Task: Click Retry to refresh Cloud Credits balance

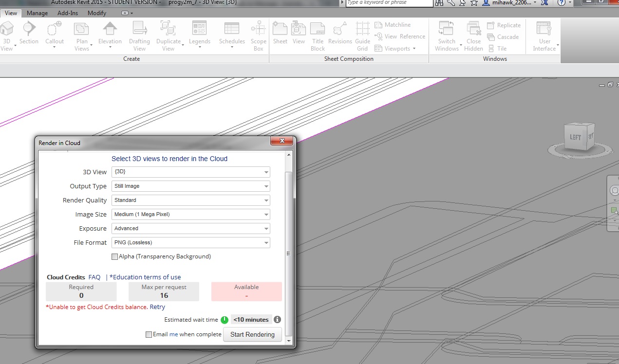Action: (x=157, y=307)
